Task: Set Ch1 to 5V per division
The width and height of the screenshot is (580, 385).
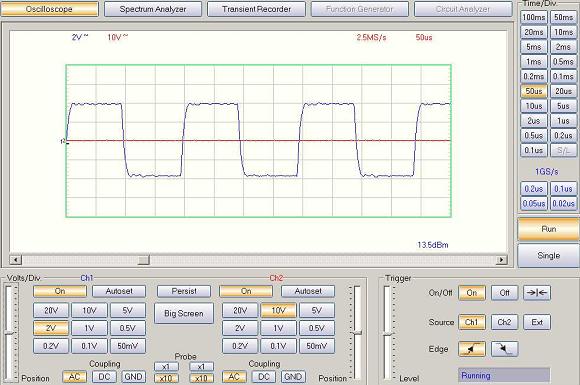Action: [x=128, y=311]
